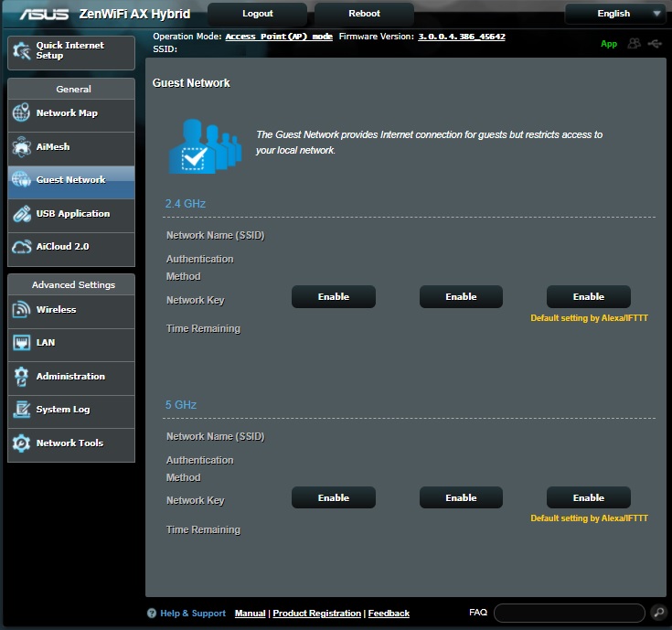Open the Feedback link
672x630 pixels.
coord(389,614)
